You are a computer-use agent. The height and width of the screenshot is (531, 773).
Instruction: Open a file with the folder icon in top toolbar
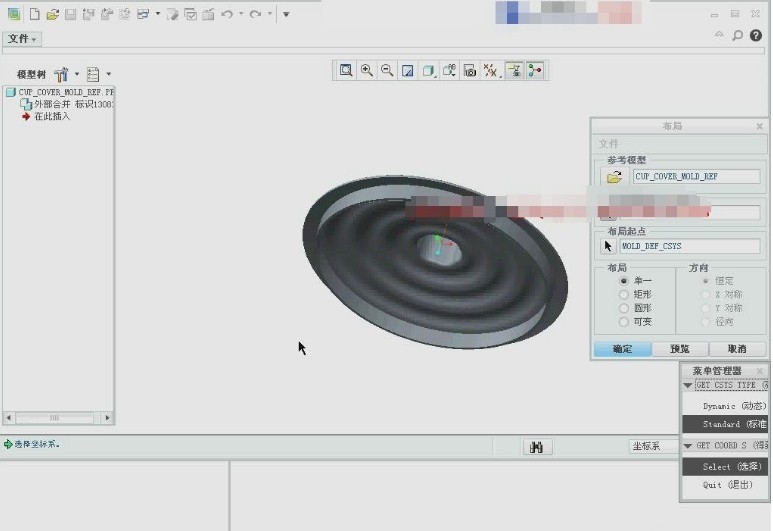coord(52,14)
